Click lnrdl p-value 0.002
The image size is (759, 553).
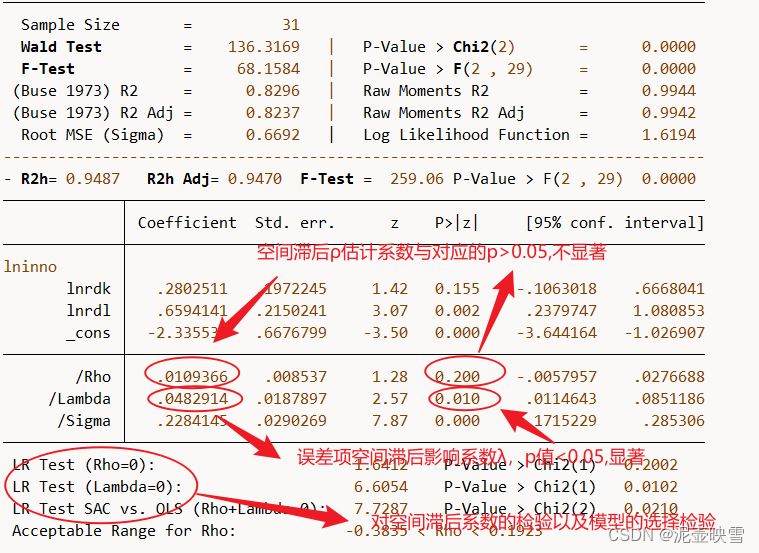[x=457, y=311]
